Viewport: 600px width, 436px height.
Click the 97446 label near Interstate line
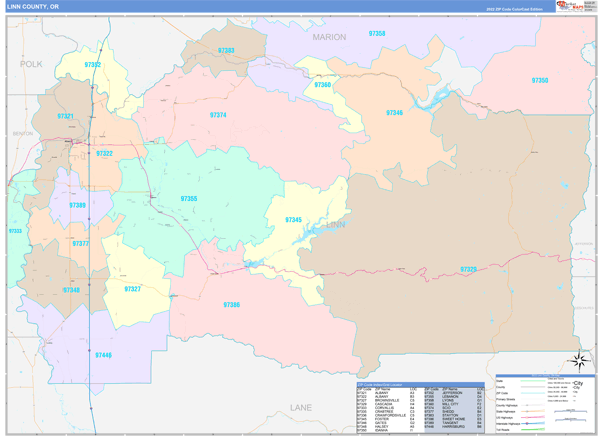103,355
